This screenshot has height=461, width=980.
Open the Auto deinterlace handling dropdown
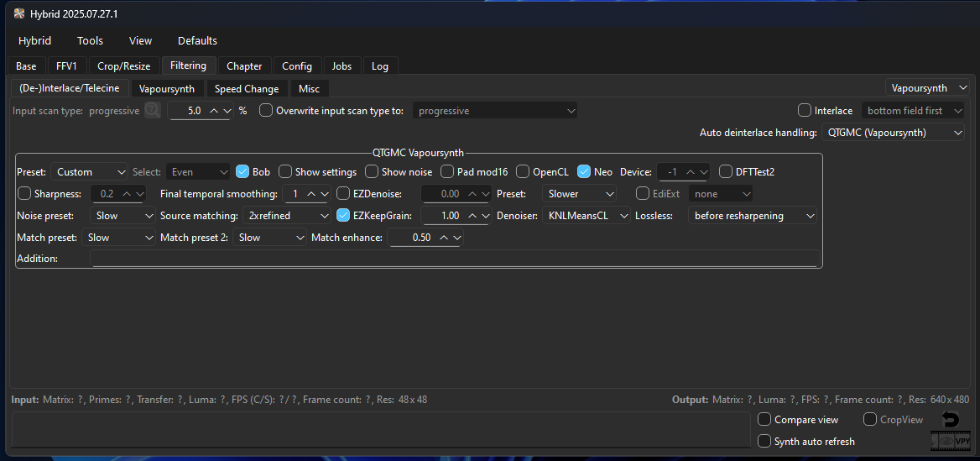(x=893, y=132)
